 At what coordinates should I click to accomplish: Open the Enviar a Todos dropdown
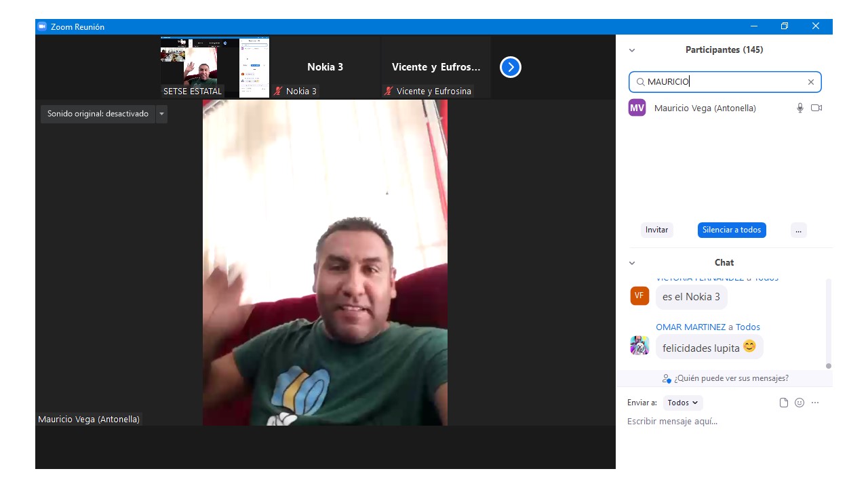(x=683, y=403)
